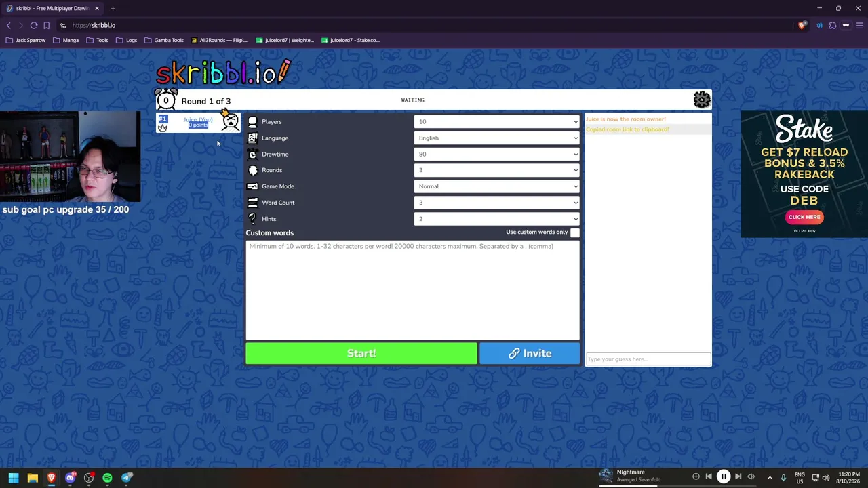Viewport: 868px width, 488px height.
Task: Click the Invite button
Action: (530, 354)
